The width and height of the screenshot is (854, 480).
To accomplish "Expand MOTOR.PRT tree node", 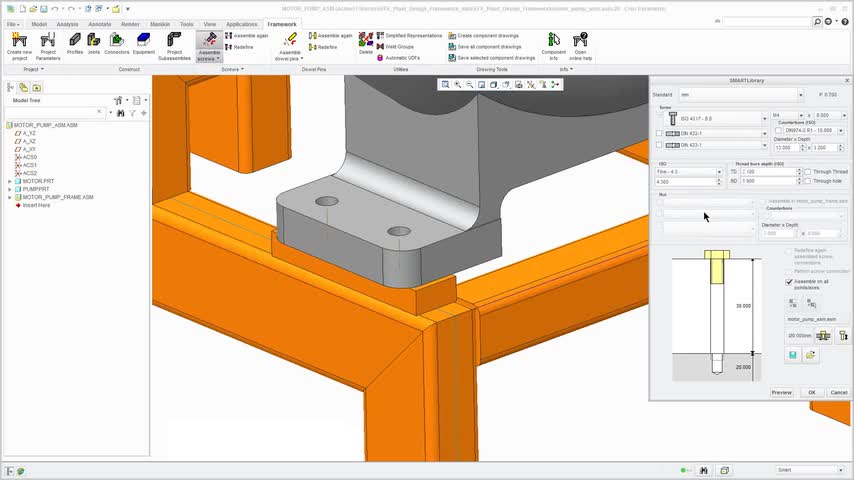I will tap(9, 181).
